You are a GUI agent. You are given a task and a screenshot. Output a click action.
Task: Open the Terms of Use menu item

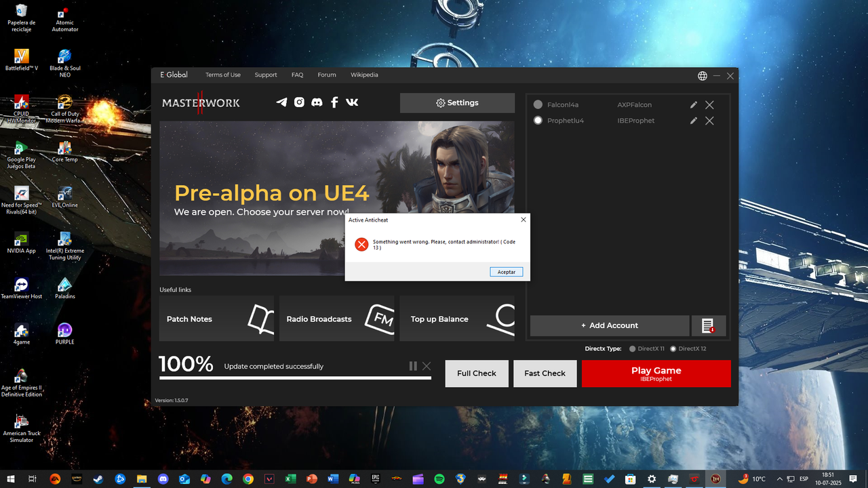(223, 75)
